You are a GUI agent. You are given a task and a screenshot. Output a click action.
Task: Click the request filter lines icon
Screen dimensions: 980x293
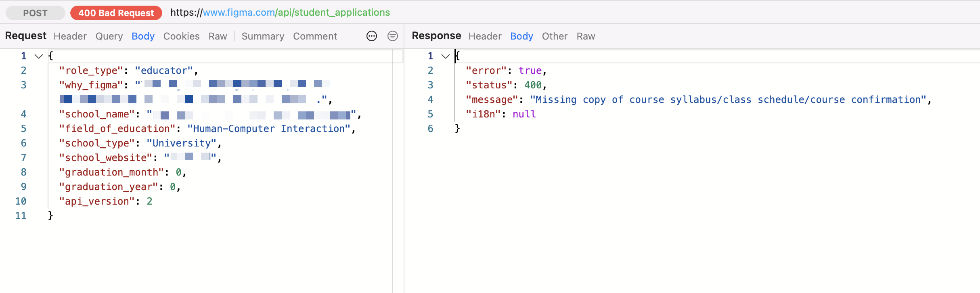pos(392,36)
